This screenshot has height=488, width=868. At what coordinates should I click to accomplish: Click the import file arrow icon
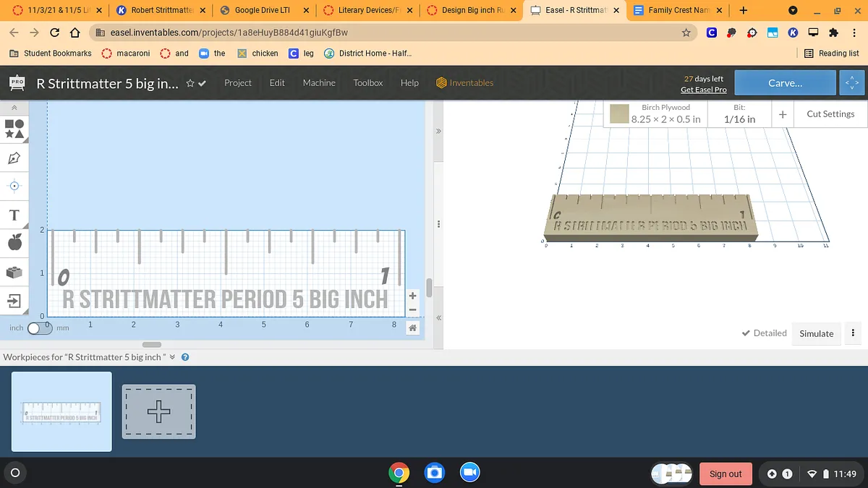[14, 300]
